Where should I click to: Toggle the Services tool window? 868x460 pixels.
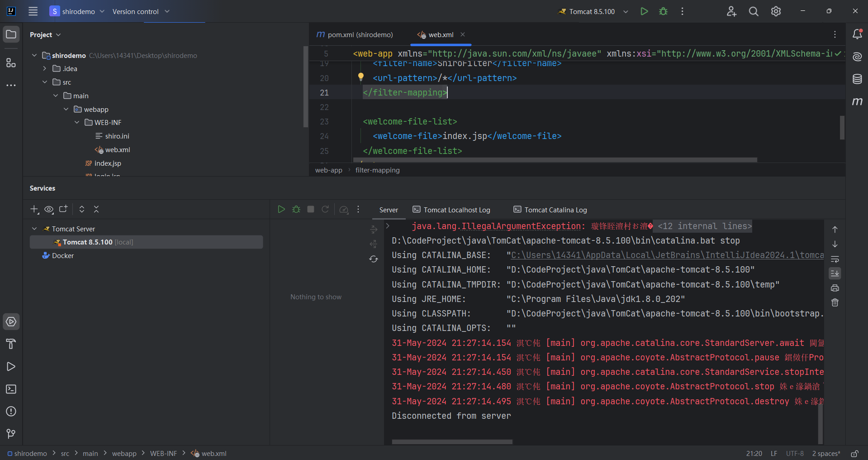tap(11, 322)
